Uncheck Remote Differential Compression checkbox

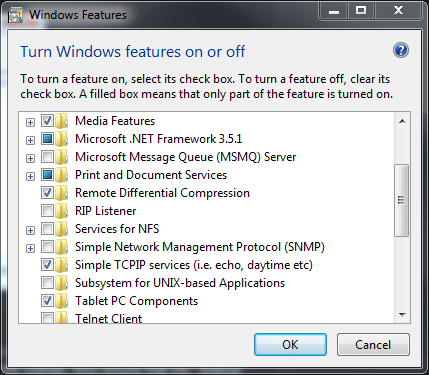click(47, 192)
